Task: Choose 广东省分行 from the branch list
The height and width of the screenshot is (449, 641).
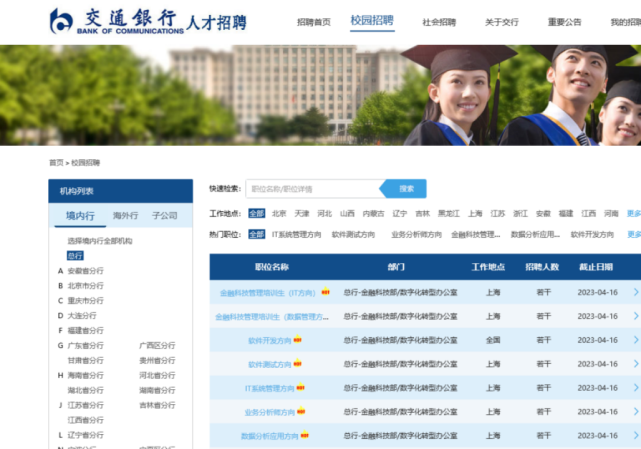Action: click(85, 345)
